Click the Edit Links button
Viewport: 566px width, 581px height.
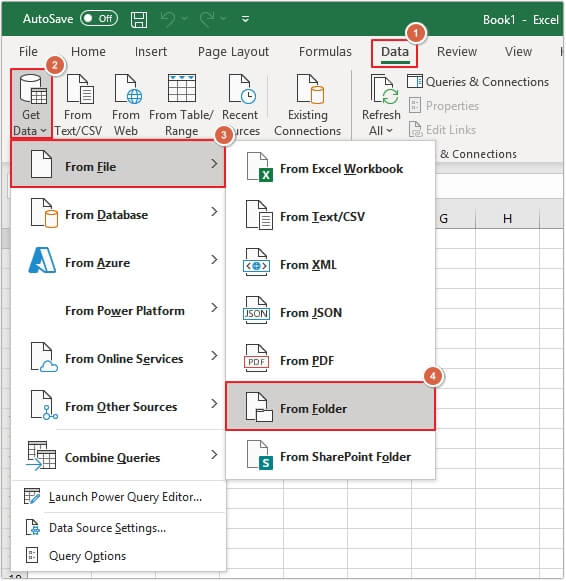coord(442,130)
